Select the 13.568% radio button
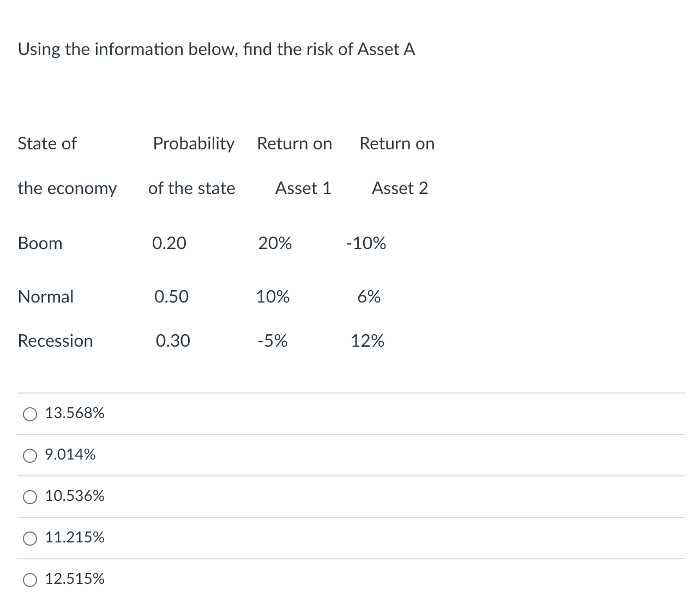Image resolution: width=699 pixels, height=616 pixels. click(x=31, y=414)
